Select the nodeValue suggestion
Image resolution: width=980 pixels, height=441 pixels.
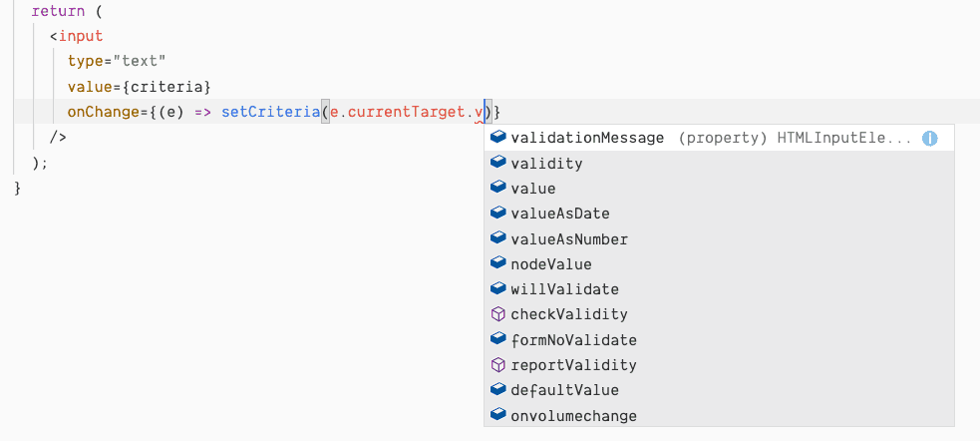coord(550,264)
